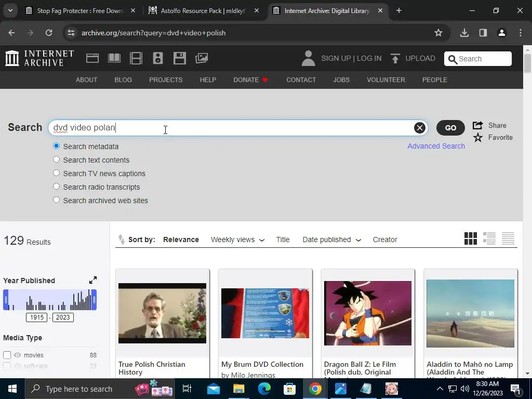
Task: Switch to compact list view
Action: [x=508, y=238]
